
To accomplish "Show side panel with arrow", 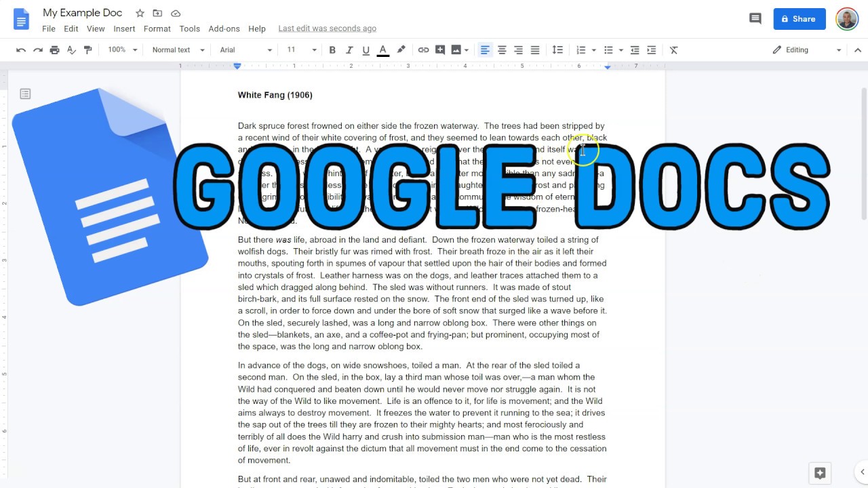I will tap(863, 472).
